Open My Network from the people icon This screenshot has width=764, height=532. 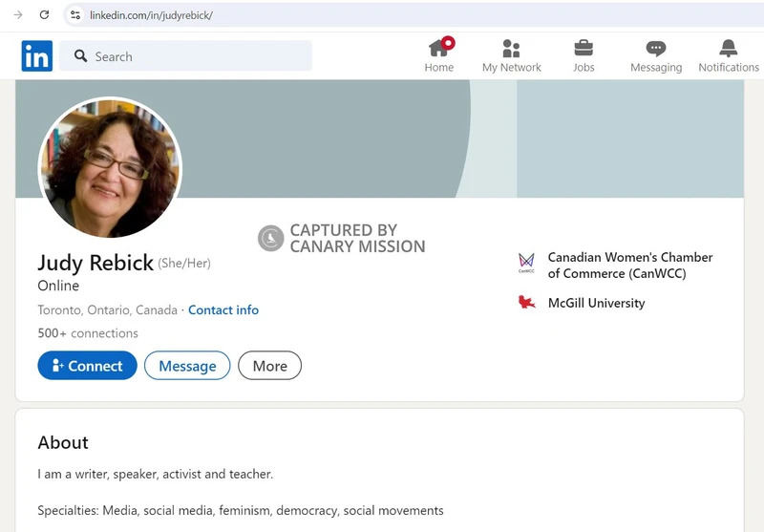(x=511, y=48)
